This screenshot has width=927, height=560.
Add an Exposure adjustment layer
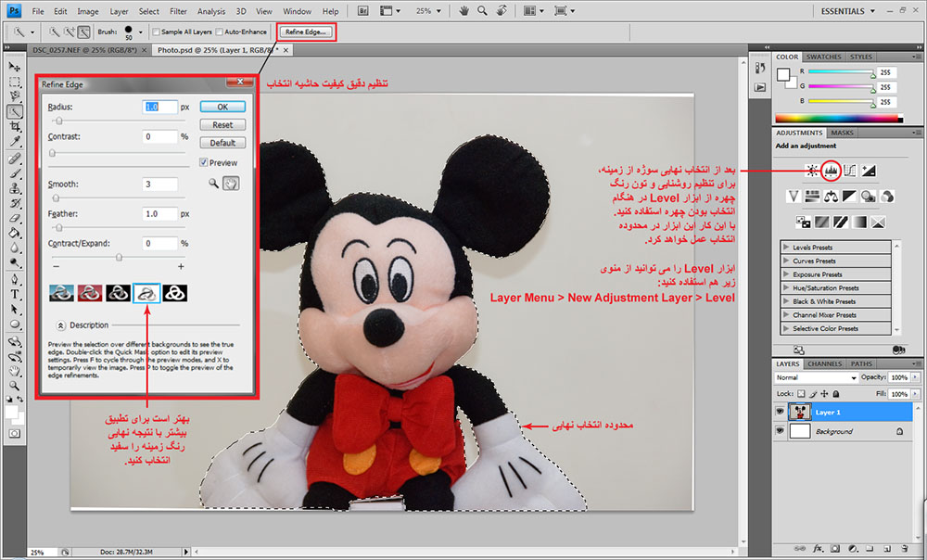[869, 171]
